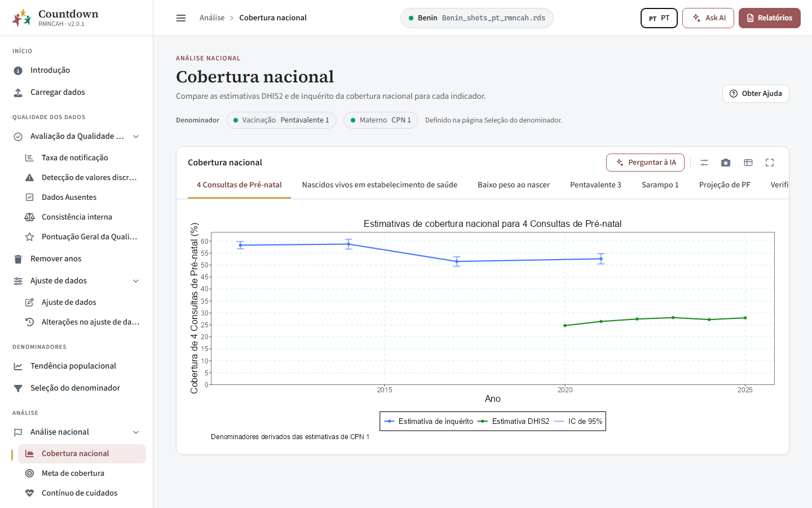Go to Cobertura nacional sidebar item
Viewport: 812px width, 508px height.
(x=82, y=454)
